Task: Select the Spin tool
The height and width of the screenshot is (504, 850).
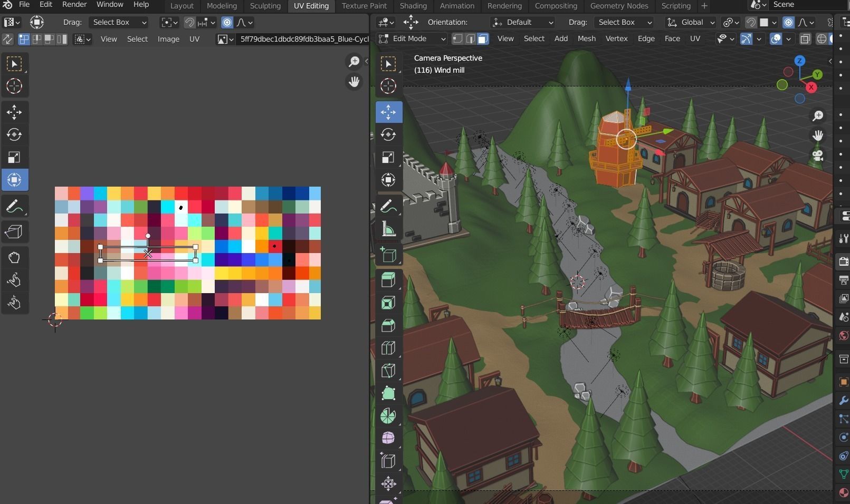Action: point(388,416)
